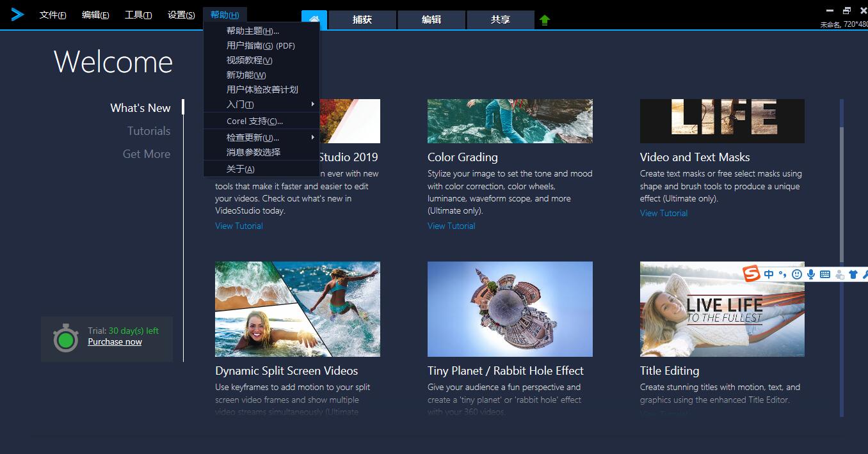
Task: Click the green upgrade arrow icon
Action: 545,20
